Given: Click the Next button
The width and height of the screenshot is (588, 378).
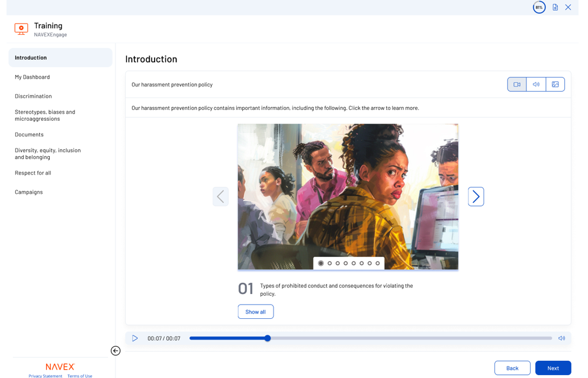Looking at the screenshot, I should pyautogui.click(x=553, y=369).
